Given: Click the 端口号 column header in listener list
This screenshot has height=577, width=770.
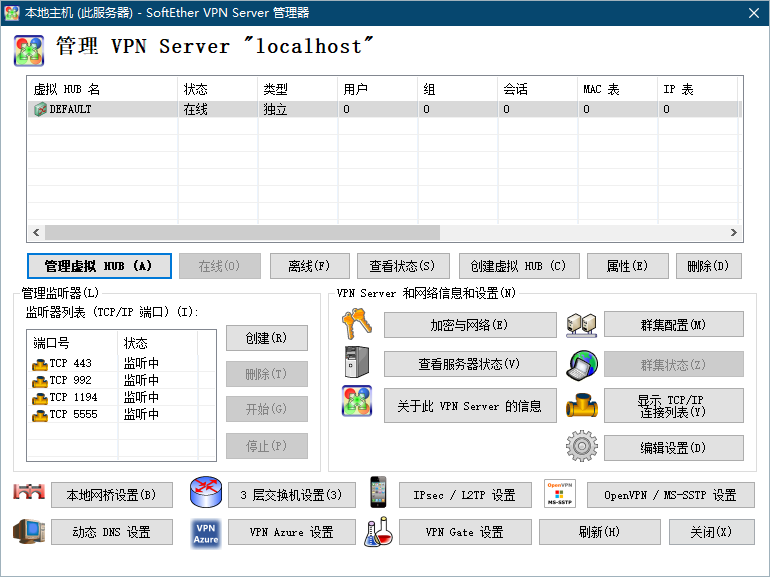Looking at the screenshot, I should point(73,343).
